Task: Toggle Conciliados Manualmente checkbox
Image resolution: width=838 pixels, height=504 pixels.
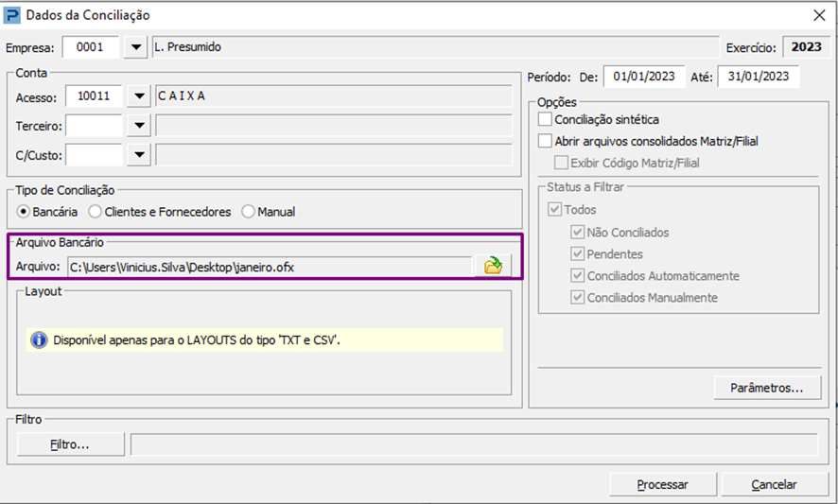Action: click(577, 297)
